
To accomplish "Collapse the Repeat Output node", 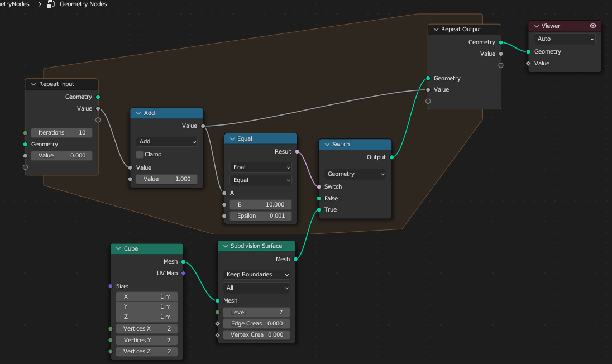I will (x=436, y=29).
